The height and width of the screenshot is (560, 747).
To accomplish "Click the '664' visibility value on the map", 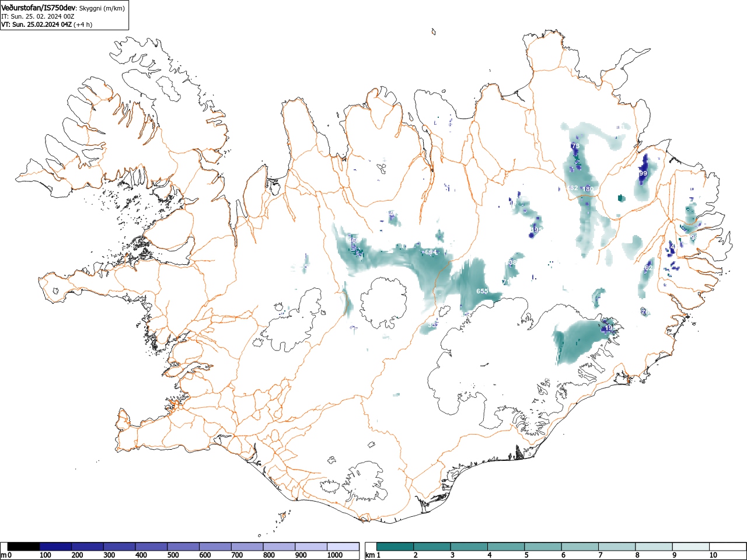I will pos(431,252).
